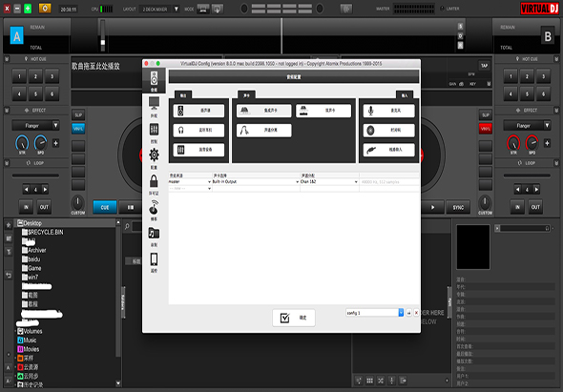Toggle SLIP mode on left deck
Image resolution: width=563 pixels, height=392 pixels.
78,114
